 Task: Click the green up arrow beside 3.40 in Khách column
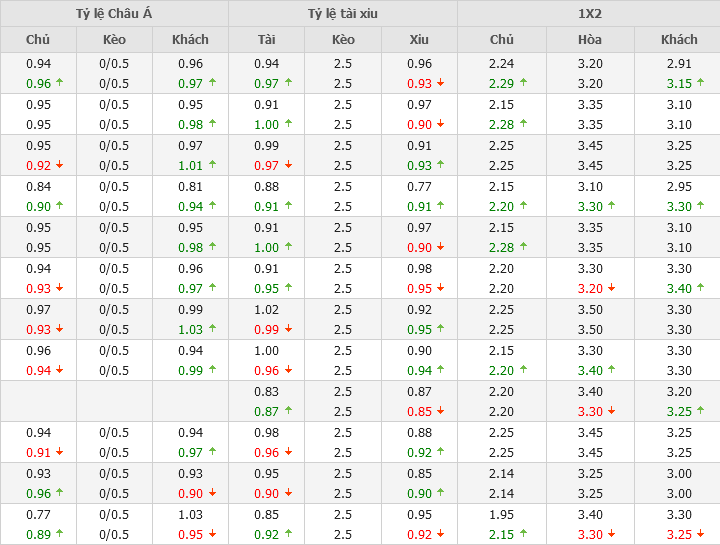point(700,288)
